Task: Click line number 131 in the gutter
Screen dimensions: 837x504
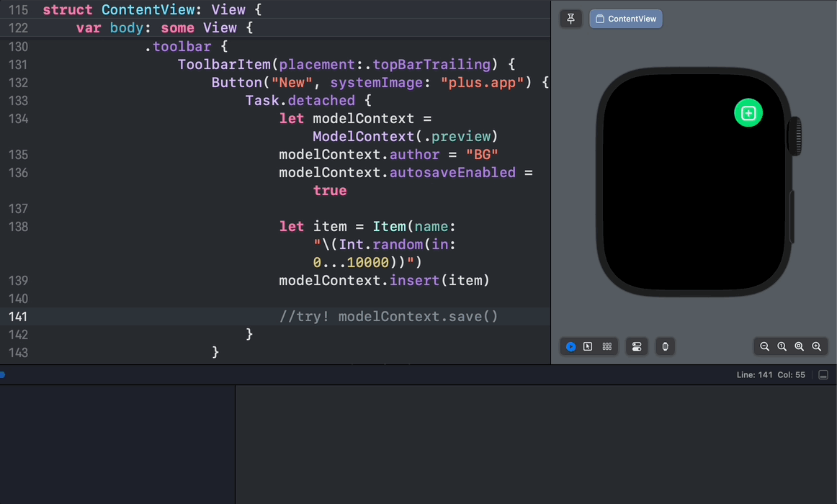Action: 18,65
